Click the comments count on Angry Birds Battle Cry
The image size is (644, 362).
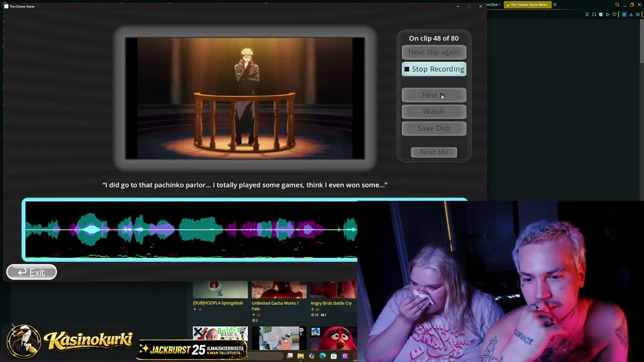click(324, 315)
